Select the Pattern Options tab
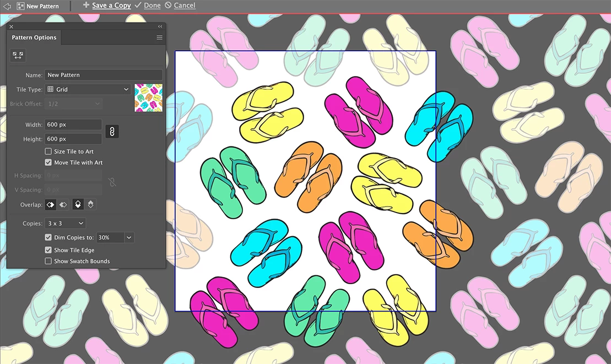The image size is (611, 364). pyautogui.click(x=34, y=37)
